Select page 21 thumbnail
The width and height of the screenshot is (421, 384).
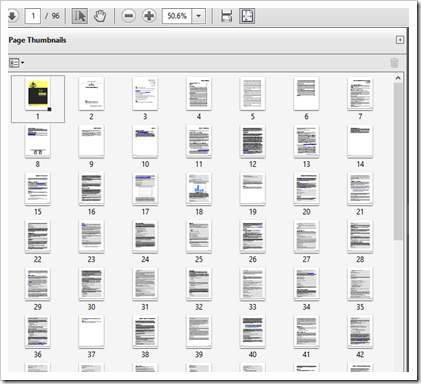click(360, 189)
